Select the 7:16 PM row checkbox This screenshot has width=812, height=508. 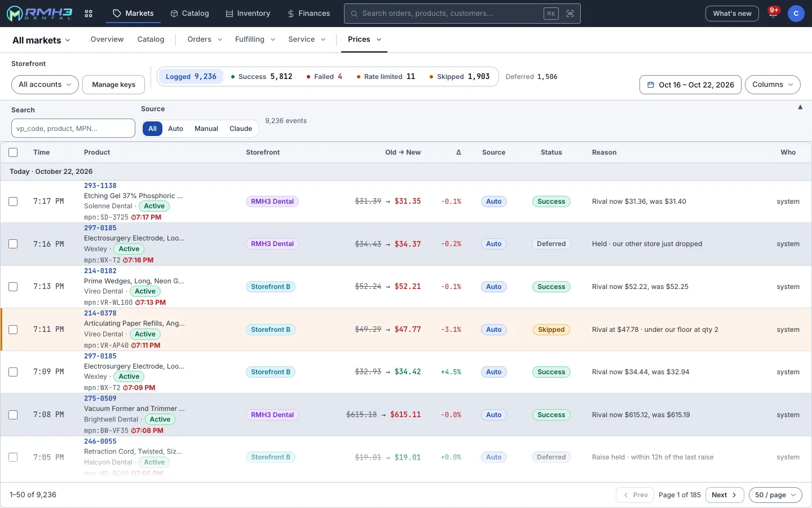click(x=13, y=244)
